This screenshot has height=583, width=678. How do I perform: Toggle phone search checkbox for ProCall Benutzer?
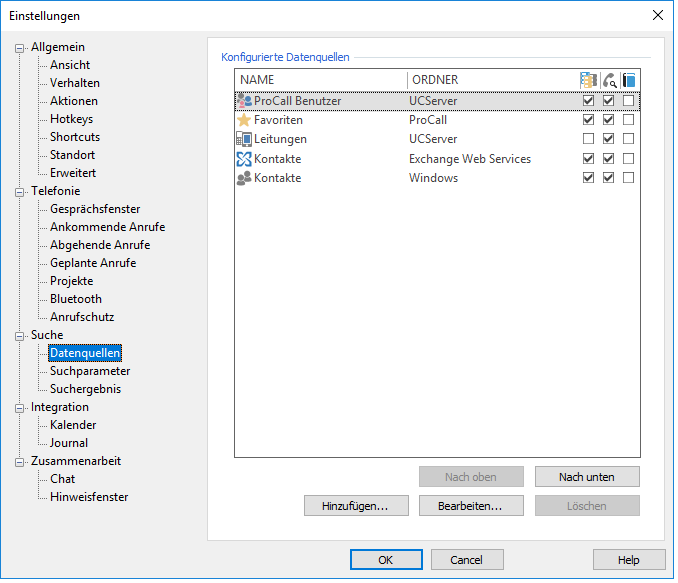(608, 101)
